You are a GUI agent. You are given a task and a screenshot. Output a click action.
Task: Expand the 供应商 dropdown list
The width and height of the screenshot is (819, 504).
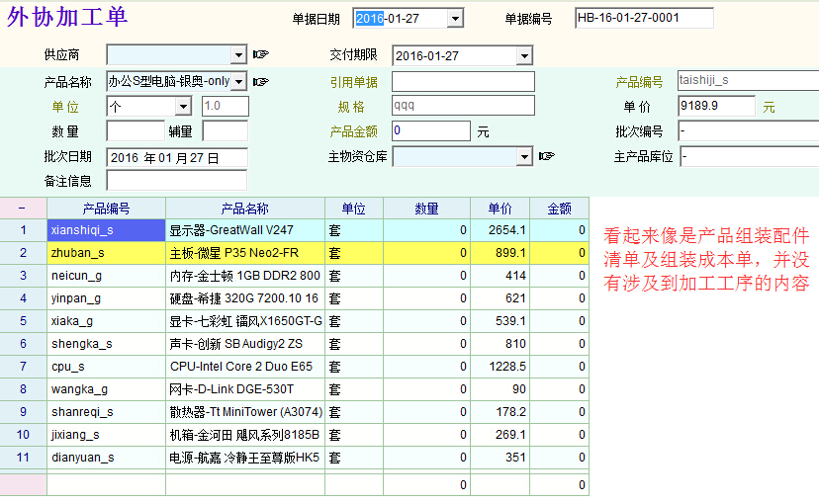[238, 55]
